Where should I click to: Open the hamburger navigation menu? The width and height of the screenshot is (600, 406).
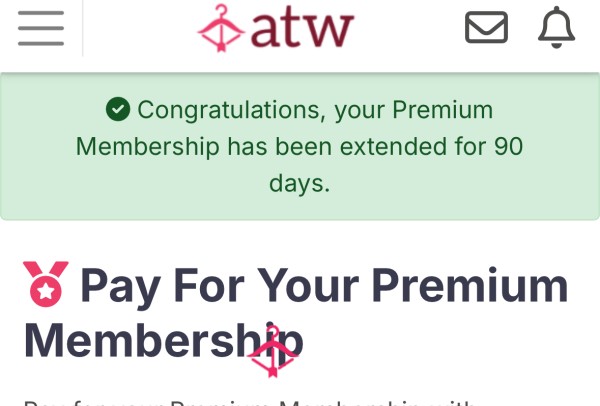point(41,28)
